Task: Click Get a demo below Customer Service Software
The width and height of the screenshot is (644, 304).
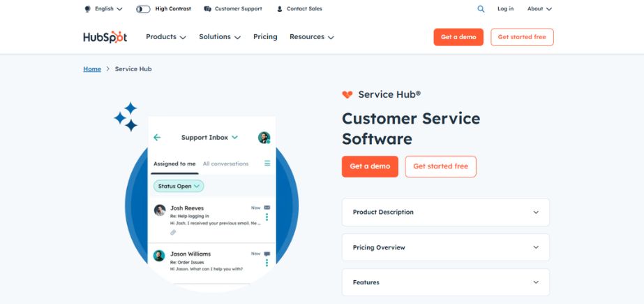Action: pyautogui.click(x=370, y=166)
